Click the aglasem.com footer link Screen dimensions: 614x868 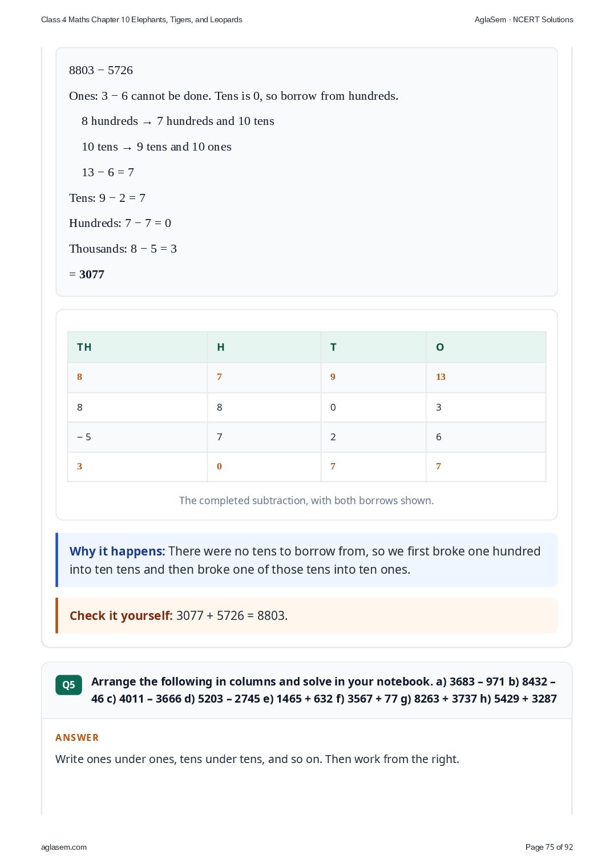pyautogui.click(x=64, y=847)
